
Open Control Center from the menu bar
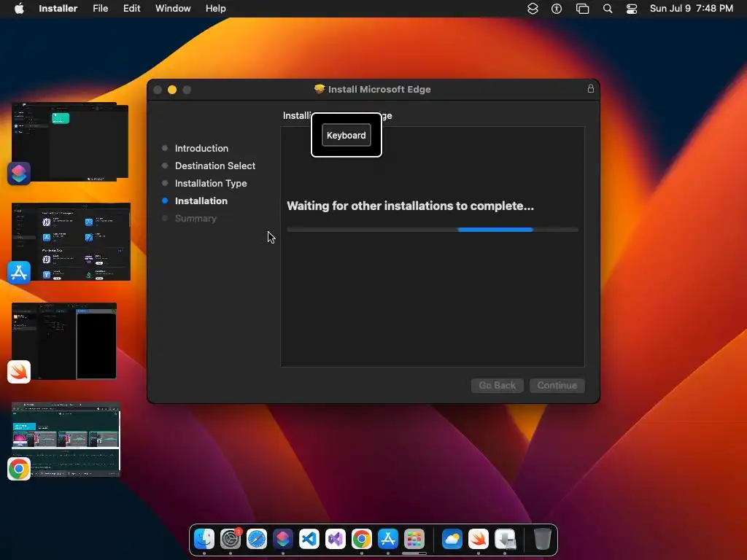pyautogui.click(x=632, y=8)
